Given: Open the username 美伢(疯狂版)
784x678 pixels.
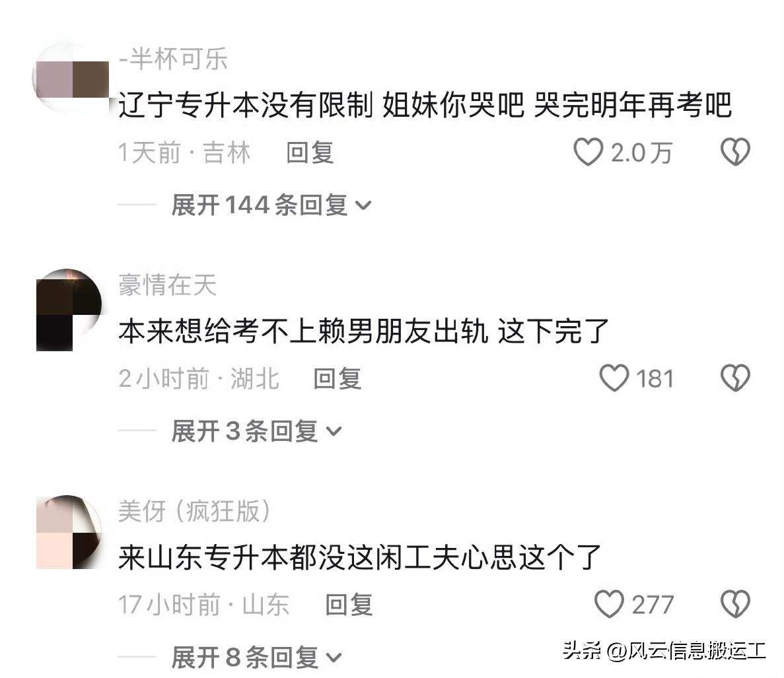Looking at the screenshot, I should click(x=194, y=511).
